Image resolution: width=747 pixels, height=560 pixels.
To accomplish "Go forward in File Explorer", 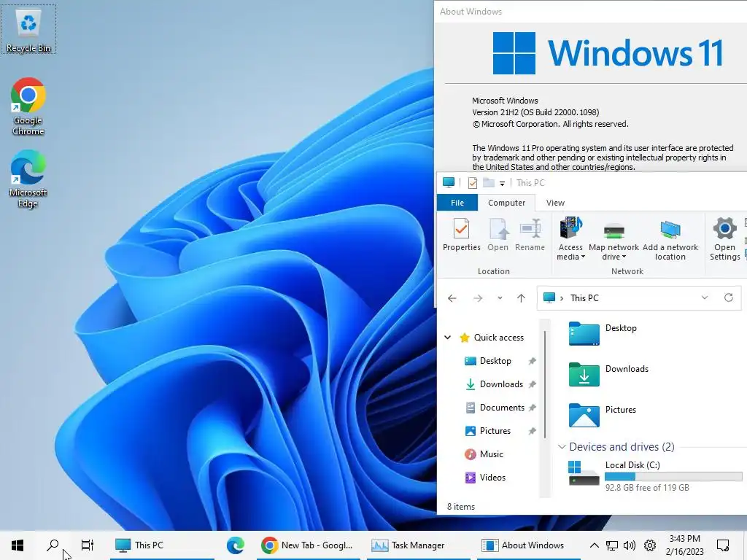I will pos(478,298).
